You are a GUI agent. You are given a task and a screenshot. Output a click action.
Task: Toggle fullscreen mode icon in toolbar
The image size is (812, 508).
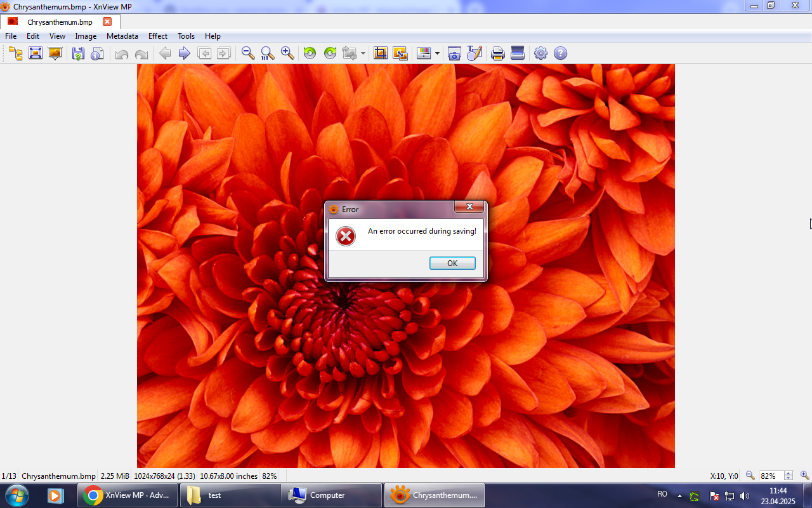36,53
